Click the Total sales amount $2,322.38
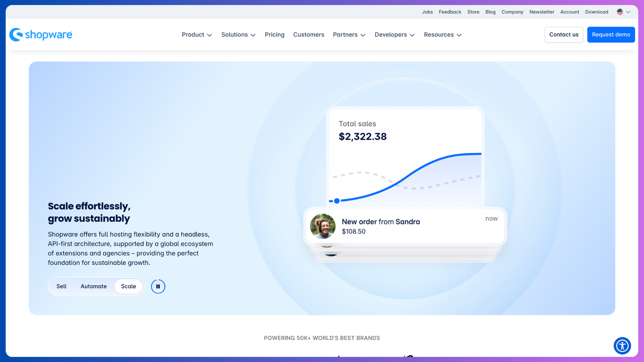This screenshot has width=644, height=362. click(363, 137)
